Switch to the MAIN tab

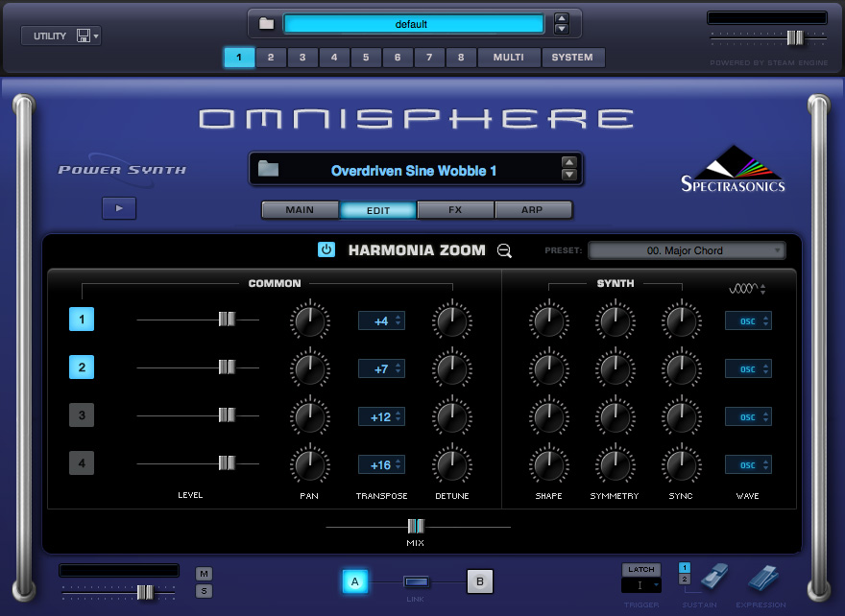[301, 210]
